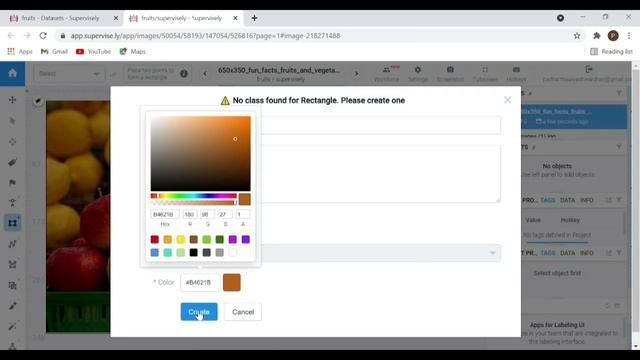Select the pen brush tool in sidebar
Screen dimensions: 640x360
tap(12, 306)
